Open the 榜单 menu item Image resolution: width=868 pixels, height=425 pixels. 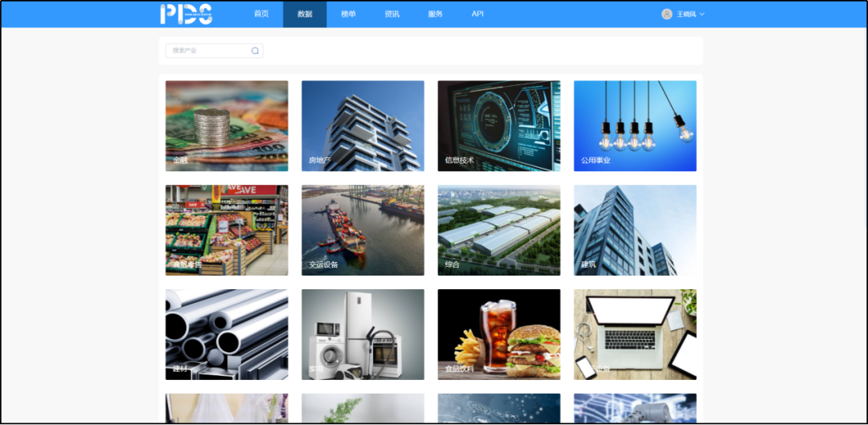348,14
